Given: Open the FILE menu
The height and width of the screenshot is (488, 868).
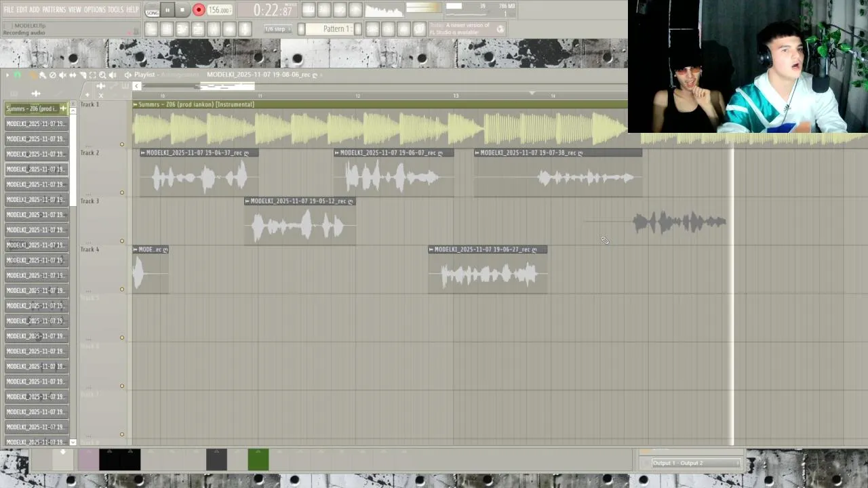Looking at the screenshot, I should (x=9, y=9).
